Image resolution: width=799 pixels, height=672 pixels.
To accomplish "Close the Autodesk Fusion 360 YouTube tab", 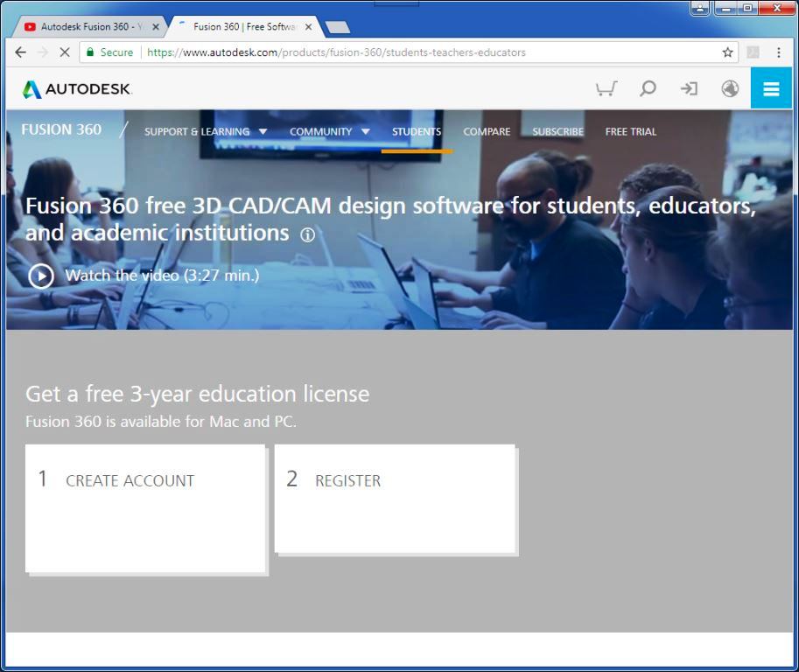I will coord(156,27).
